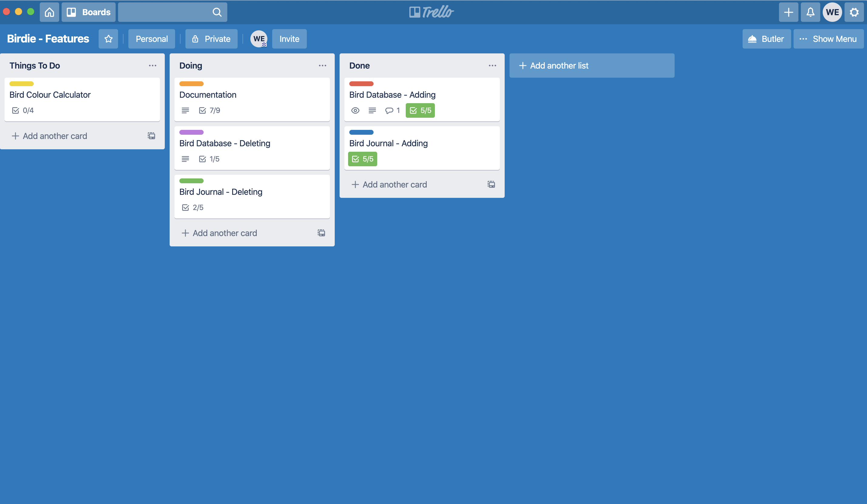Expand the Done list overflow menu
Screen dimensions: 867x504
click(x=492, y=65)
